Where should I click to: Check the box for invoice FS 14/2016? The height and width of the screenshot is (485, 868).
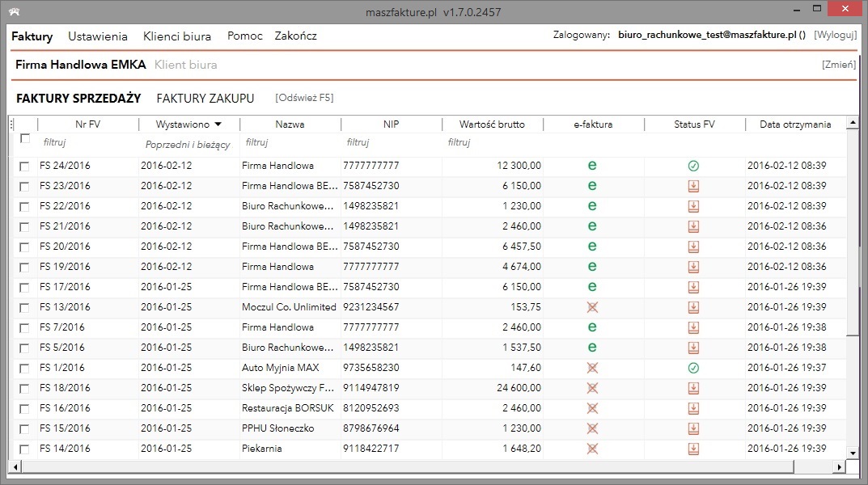pos(24,449)
